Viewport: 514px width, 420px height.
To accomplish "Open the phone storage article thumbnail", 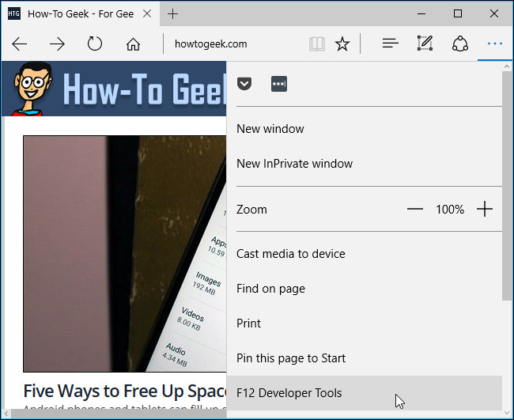I will pos(125,254).
